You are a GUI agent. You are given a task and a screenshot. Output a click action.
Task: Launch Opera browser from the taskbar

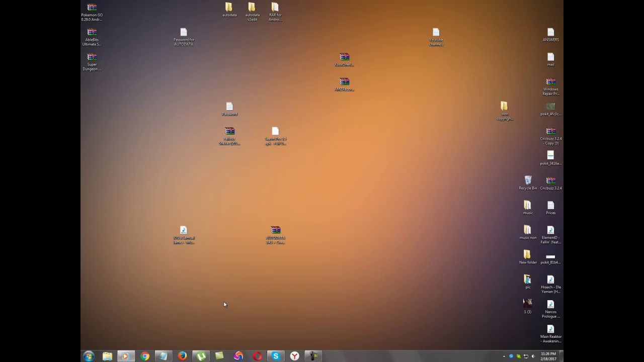click(x=257, y=356)
